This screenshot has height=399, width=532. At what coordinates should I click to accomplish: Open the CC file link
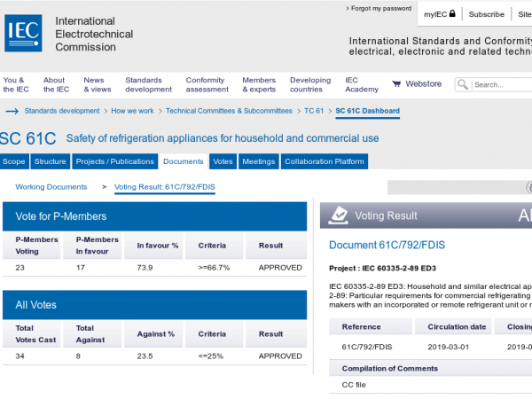354,385
